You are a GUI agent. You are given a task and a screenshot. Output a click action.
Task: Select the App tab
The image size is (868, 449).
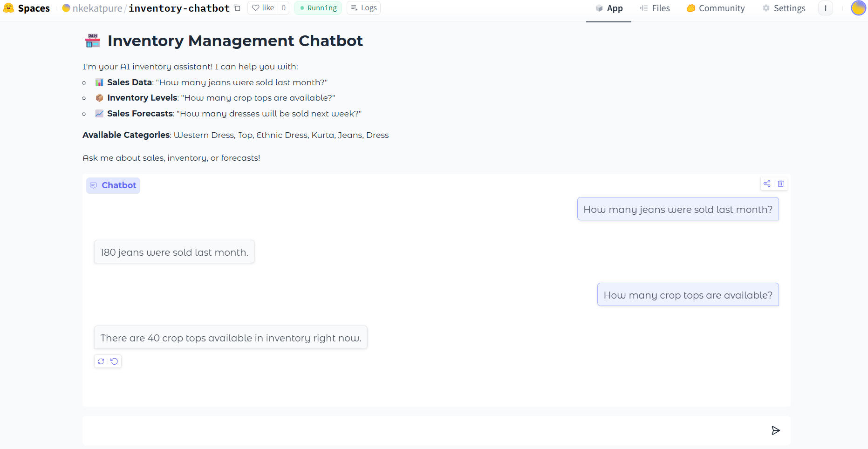(608, 8)
